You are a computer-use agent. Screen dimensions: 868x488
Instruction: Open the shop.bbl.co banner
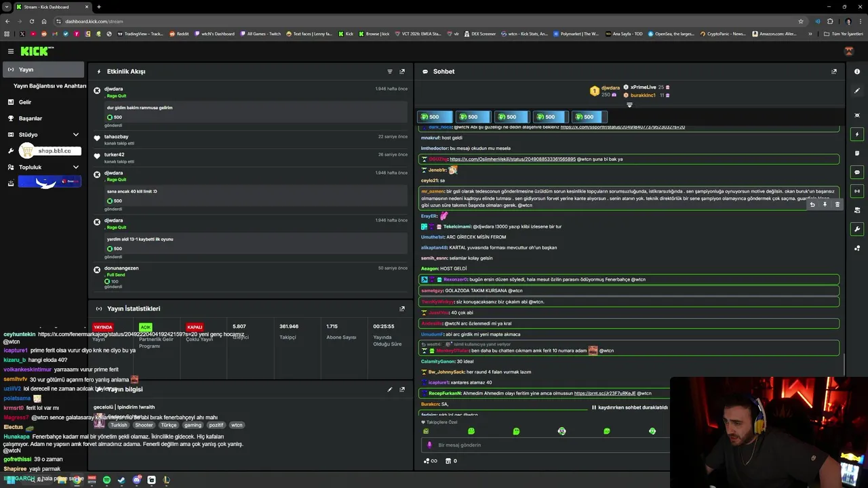tap(50, 150)
